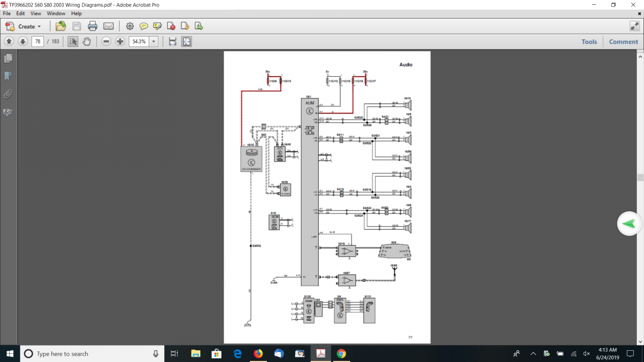The height and width of the screenshot is (362, 644).
Task: Enable fit one full page view
Action: pos(186,41)
